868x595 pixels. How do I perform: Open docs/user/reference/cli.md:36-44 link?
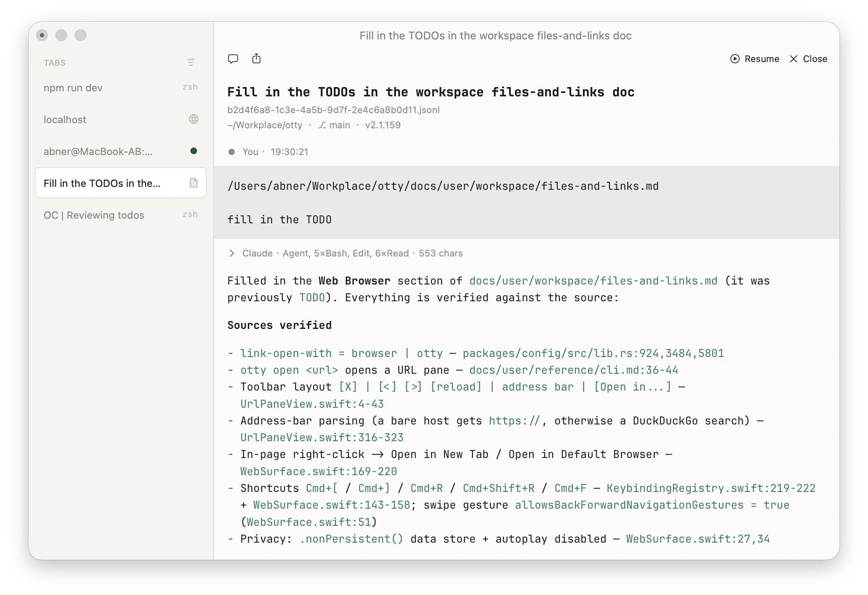[574, 370]
